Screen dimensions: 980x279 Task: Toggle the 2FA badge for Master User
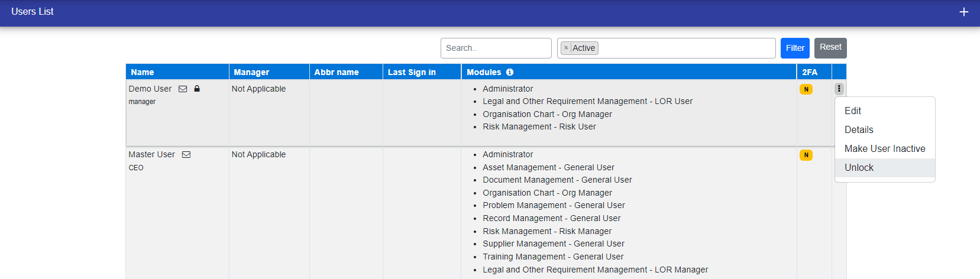(x=806, y=155)
